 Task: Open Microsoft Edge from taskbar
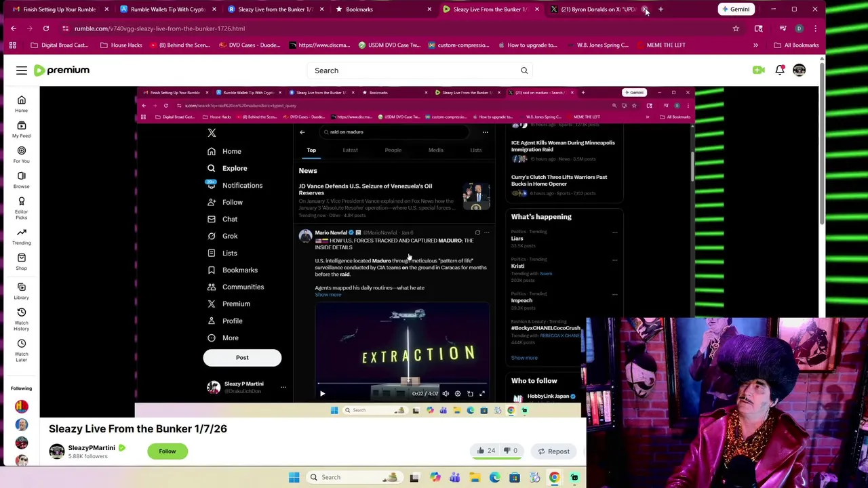tap(494, 478)
